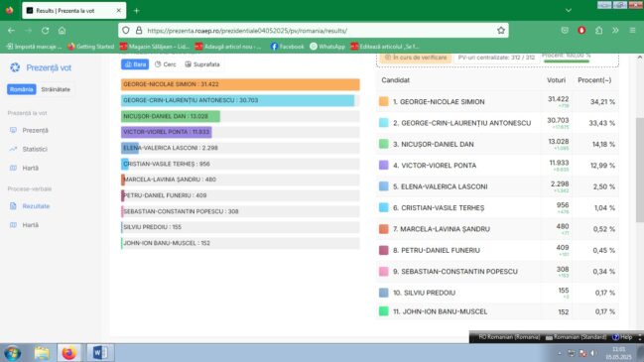Click the George-Nicolae Simion orange bar
644x362 pixels.
(240, 84)
